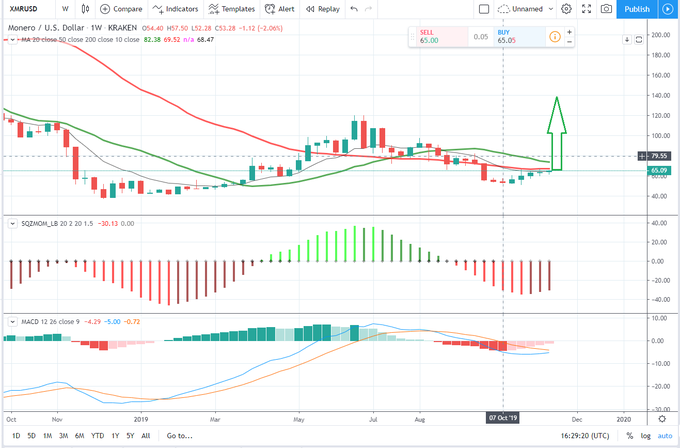Toggle log scale mode
This screenshot has width=680, height=448.
(646, 435)
